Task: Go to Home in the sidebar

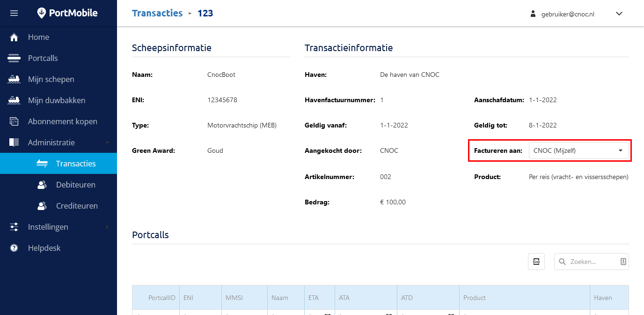Action: coord(38,37)
